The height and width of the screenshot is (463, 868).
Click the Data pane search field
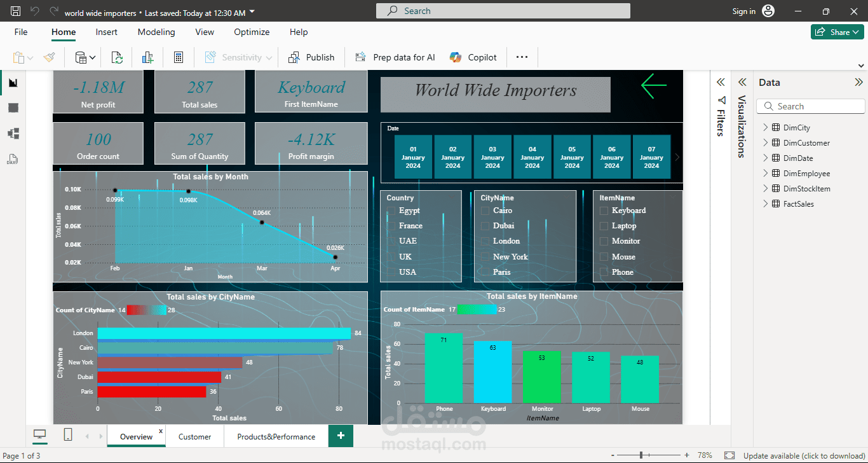[811, 106]
